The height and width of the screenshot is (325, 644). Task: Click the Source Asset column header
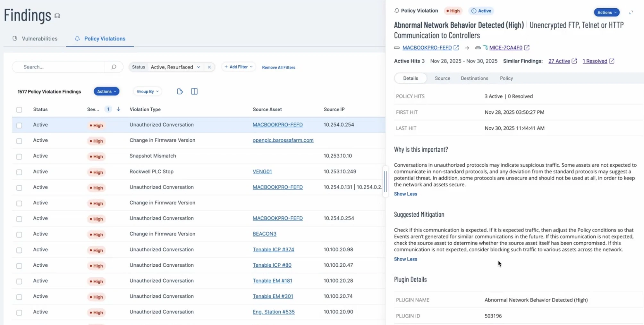tap(267, 109)
